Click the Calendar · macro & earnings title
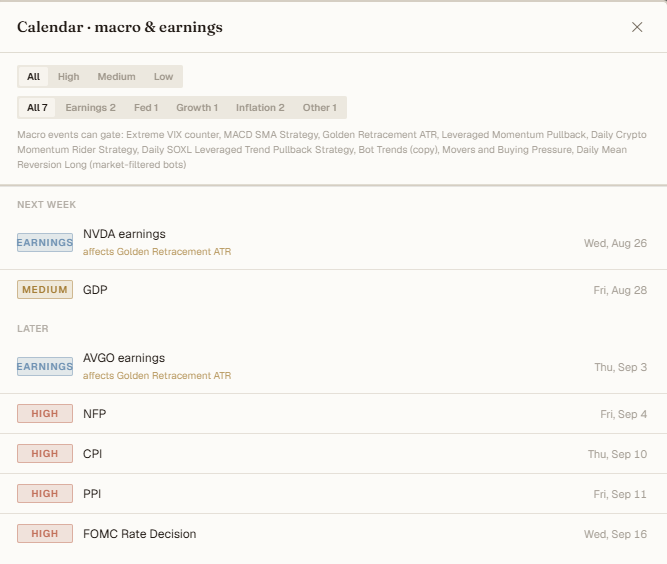667x564 pixels. click(x=120, y=27)
